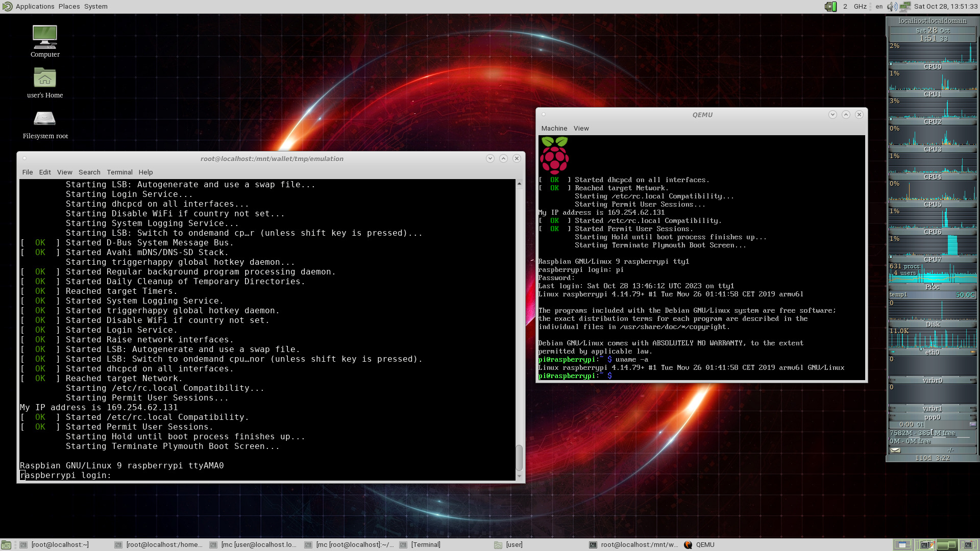Open the QEMU View menu
Image resolution: width=980 pixels, height=551 pixels.
581,129
